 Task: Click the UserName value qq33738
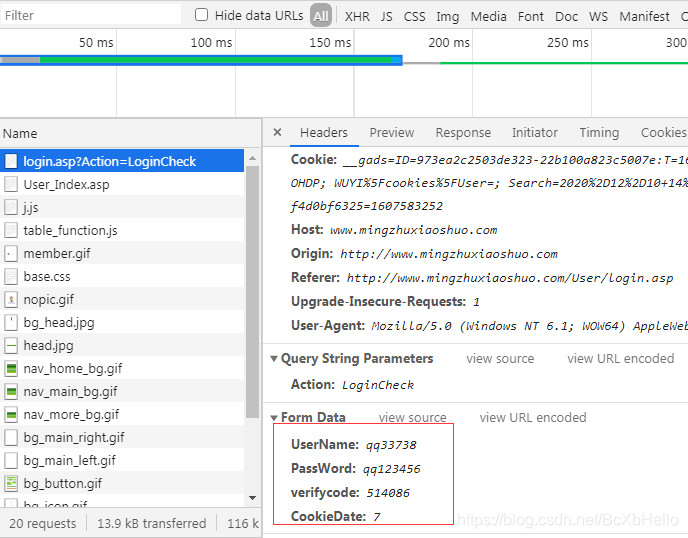point(391,445)
